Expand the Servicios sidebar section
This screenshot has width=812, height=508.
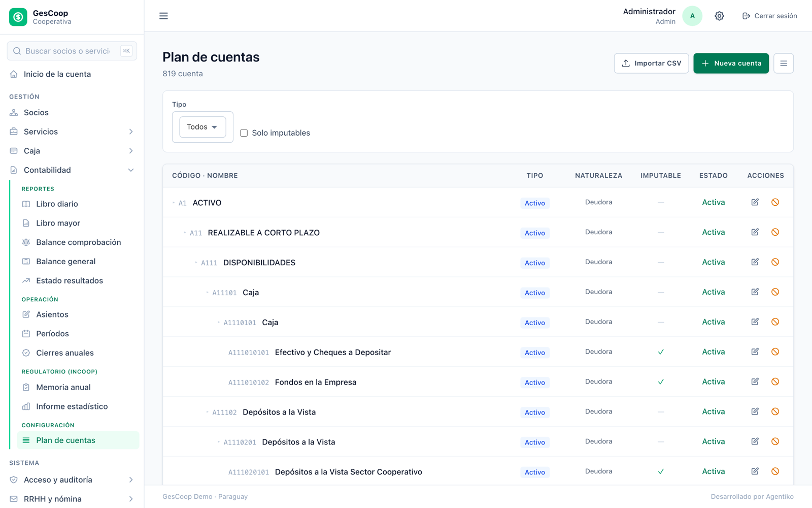coord(72,132)
